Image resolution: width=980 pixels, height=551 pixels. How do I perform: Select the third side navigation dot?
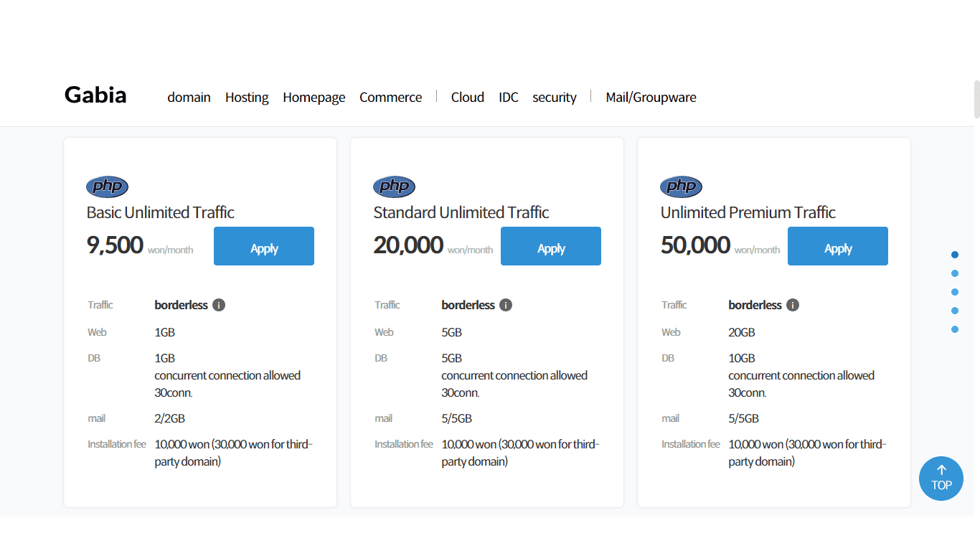pos(955,292)
